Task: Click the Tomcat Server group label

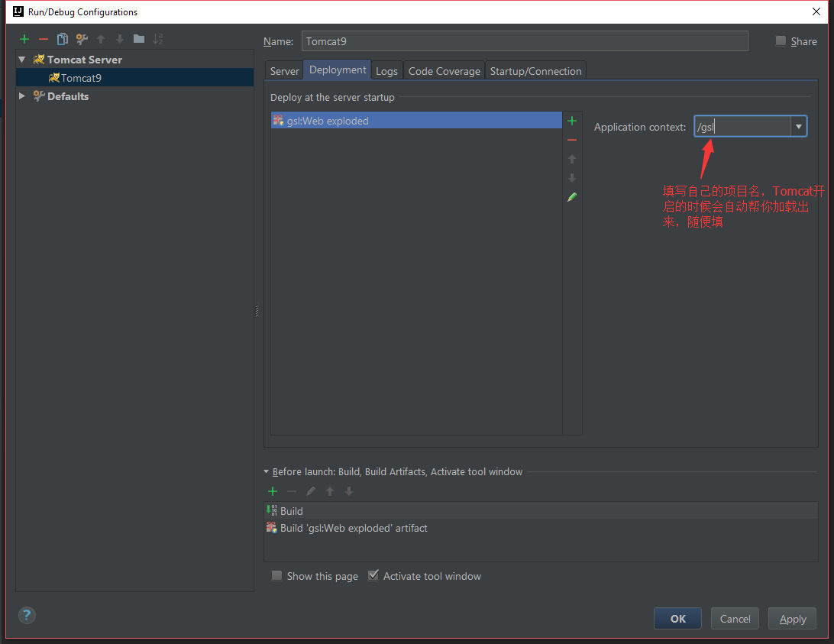Action: 85,60
